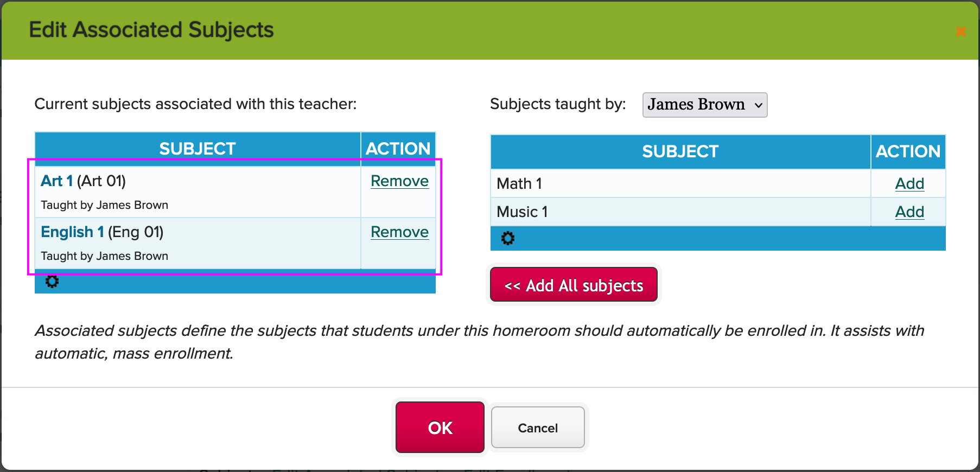The height and width of the screenshot is (472, 980).
Task: Remove the English 1 subject
Action: 399,232
